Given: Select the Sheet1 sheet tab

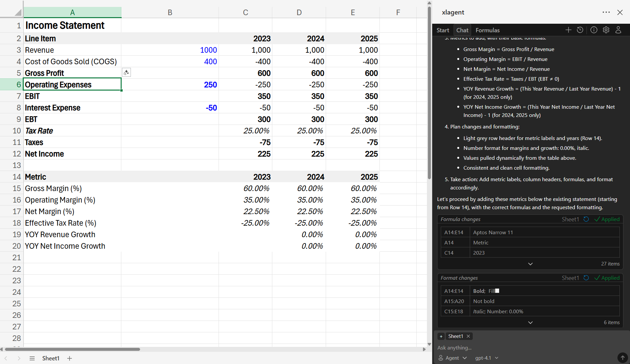Looking at the screenshot, I should tap(51, 358).
